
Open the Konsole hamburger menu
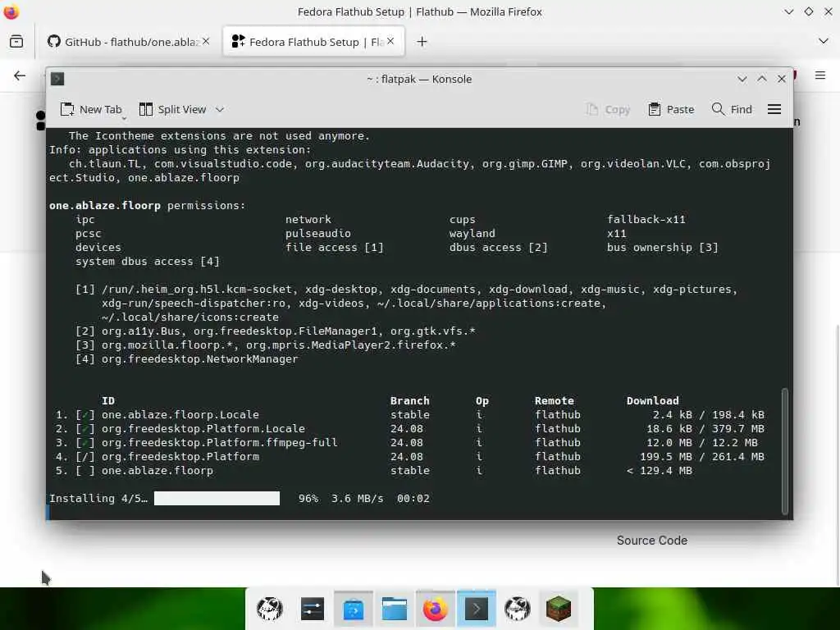point(774,109)
